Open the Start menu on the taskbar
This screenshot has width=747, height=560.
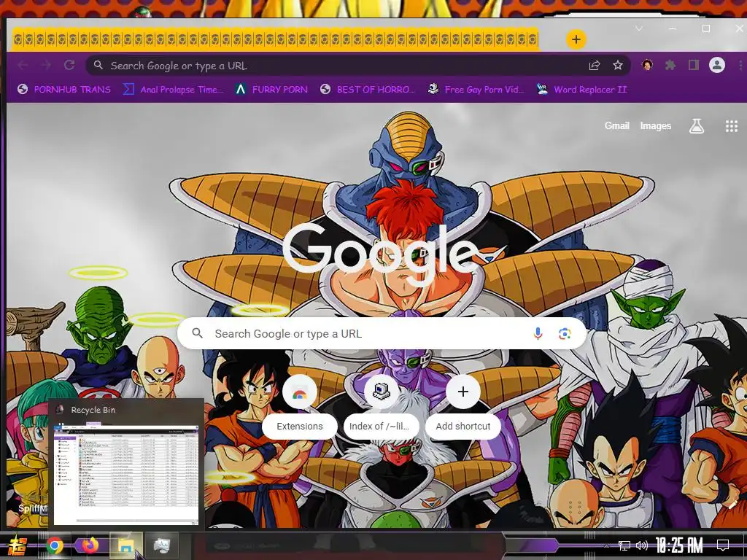(18, 545)
